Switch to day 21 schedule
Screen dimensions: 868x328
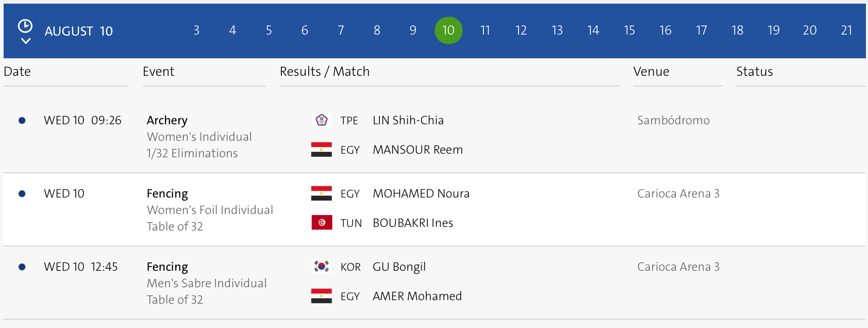(846, 30)
